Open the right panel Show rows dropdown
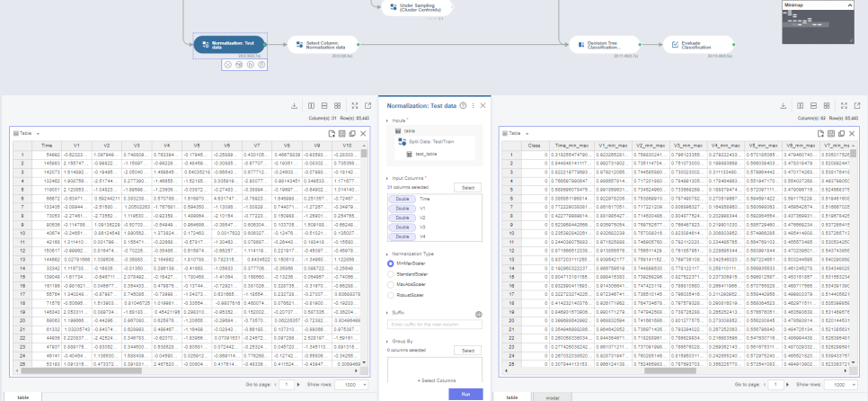Viewport: 868px width, 401px height. click(840, 385)
